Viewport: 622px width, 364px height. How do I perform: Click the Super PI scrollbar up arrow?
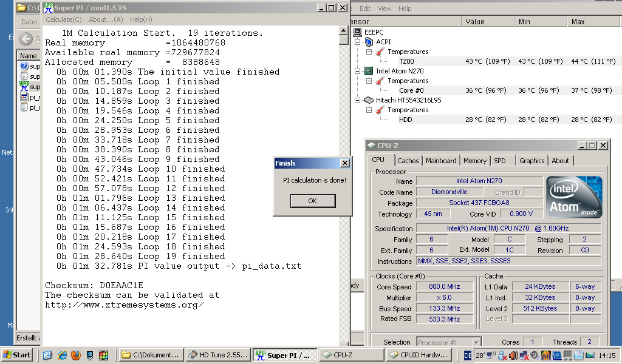click(344, 30)
